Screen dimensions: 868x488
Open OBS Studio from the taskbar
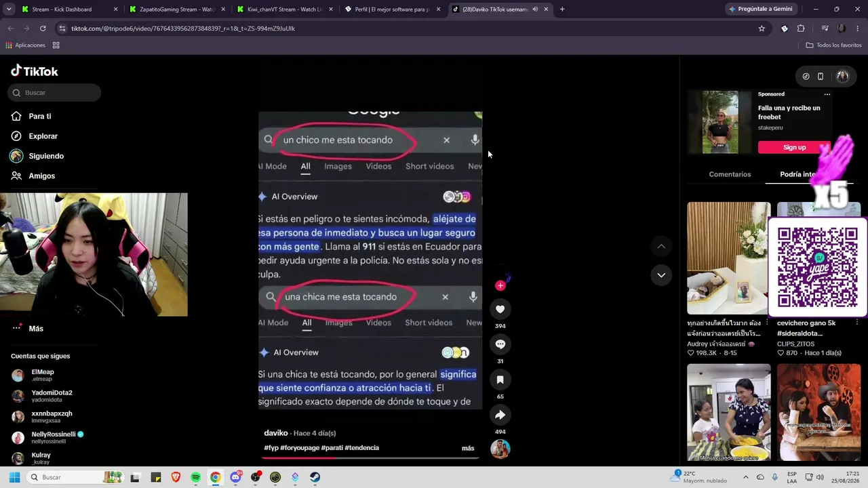pos(255,477)
